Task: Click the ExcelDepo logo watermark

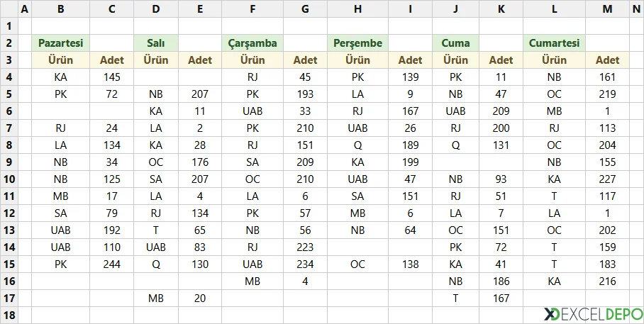Action: point(594,315)
